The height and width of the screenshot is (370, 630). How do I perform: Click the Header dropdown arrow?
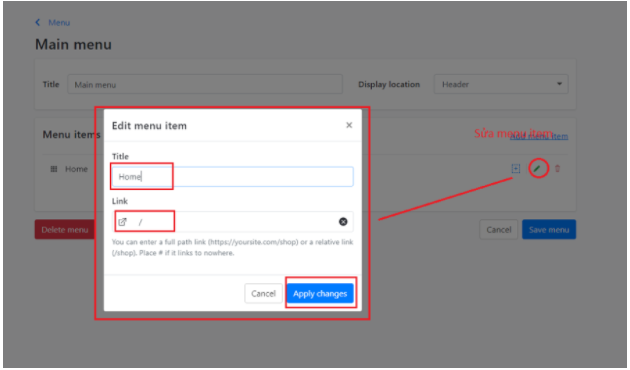pyautogui.click(x=559, y=84)
